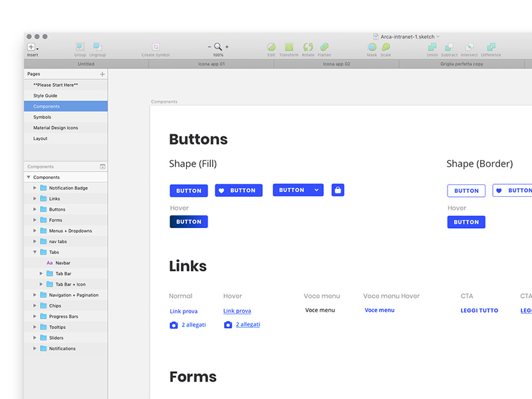Select the Edit tool icon
The width and height of the screenshot is (532, 399).
(x=271, y=47)
